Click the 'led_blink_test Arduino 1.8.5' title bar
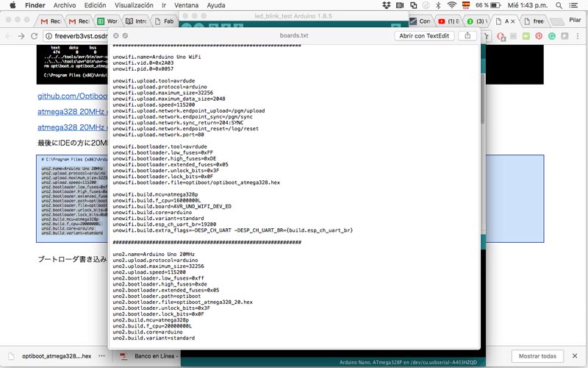588x368 pixels. [x=293, y=16]
